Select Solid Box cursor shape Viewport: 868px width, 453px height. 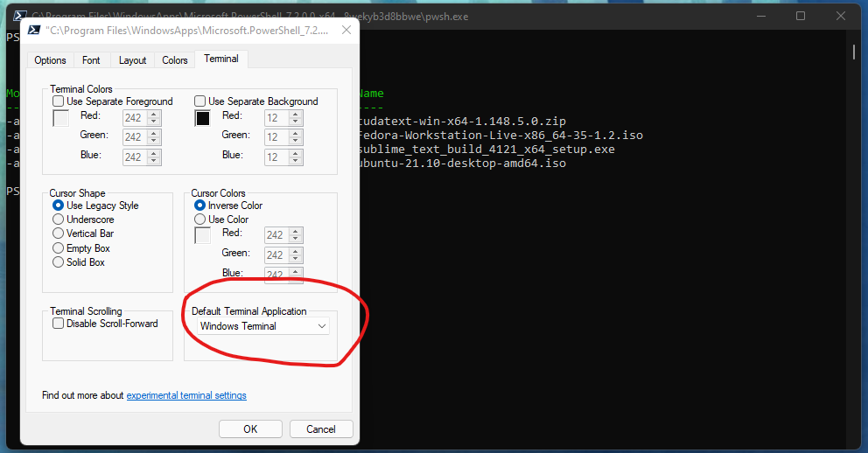[58, 262]
